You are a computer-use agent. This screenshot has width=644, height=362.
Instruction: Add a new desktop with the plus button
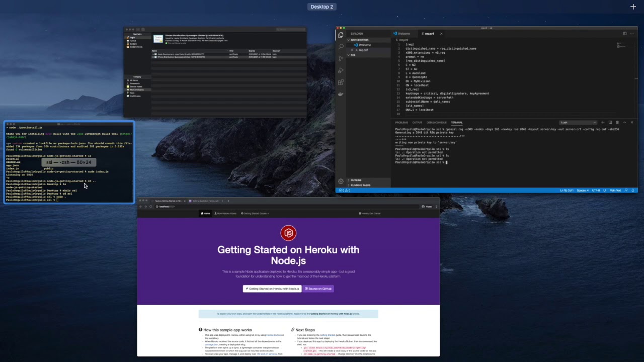[x=633, y=7]
